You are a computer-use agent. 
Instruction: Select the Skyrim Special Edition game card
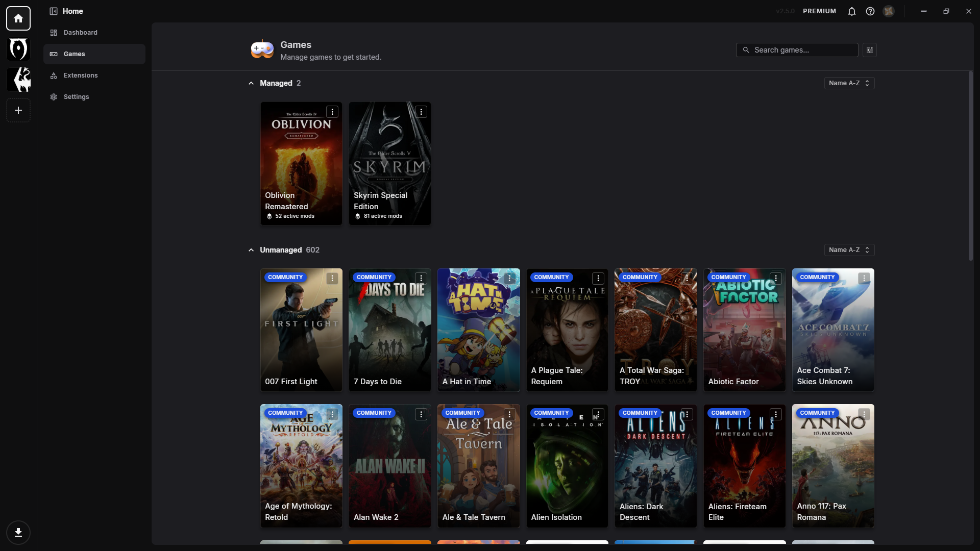(x=390, y=163)
